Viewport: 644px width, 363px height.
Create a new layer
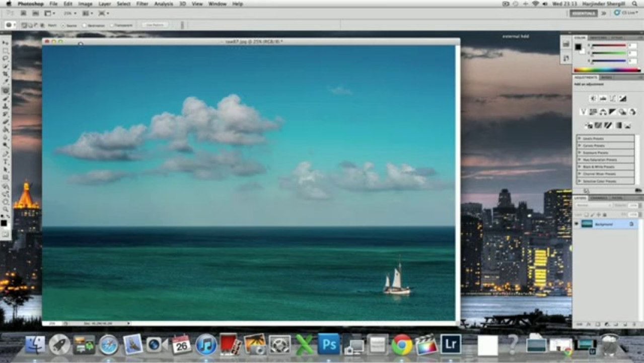[625, 324]
